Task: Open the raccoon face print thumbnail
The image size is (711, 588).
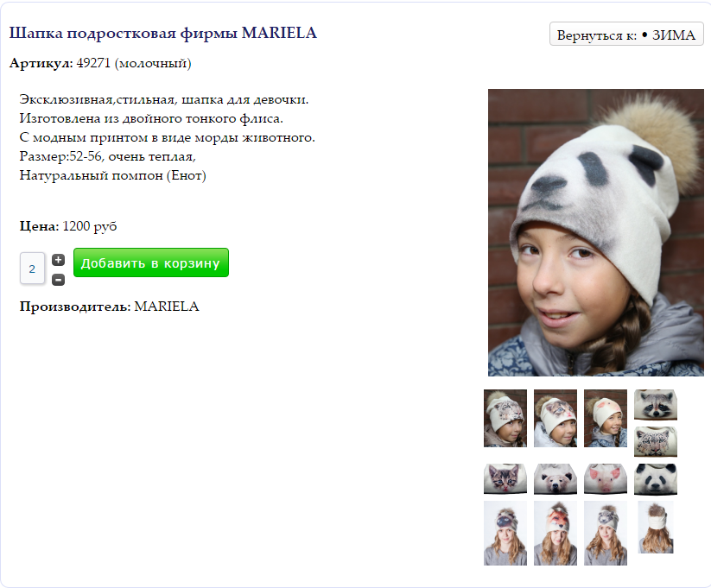Action: [655, 405]
